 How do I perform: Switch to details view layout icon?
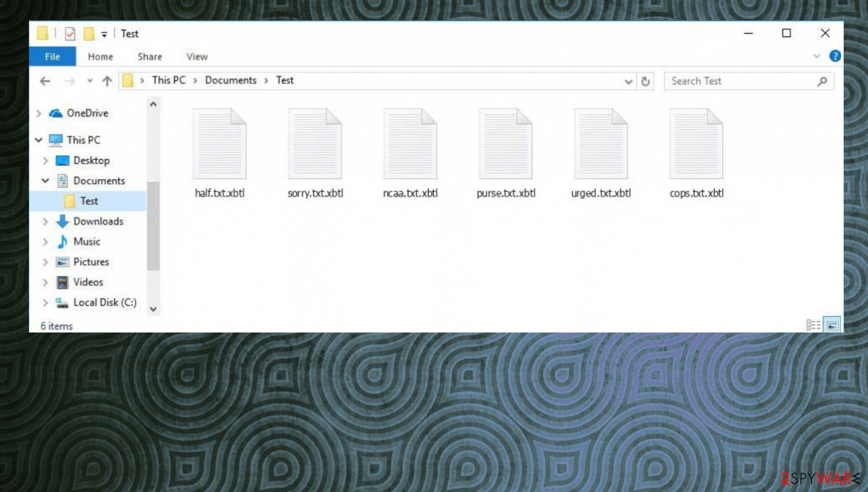(813, 325)
